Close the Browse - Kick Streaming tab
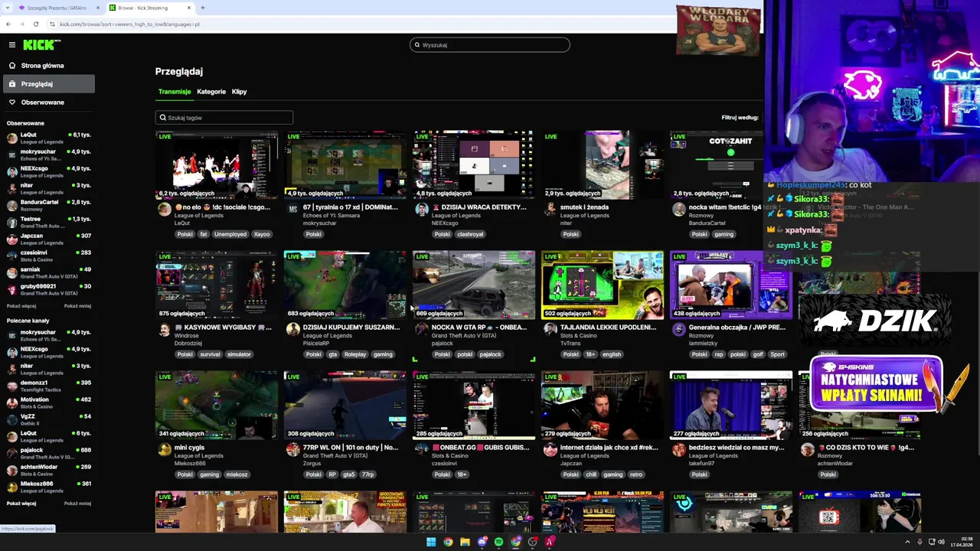The height and width of the screenshot is (551, 980). pyautogui.click(x=189, y=8)
